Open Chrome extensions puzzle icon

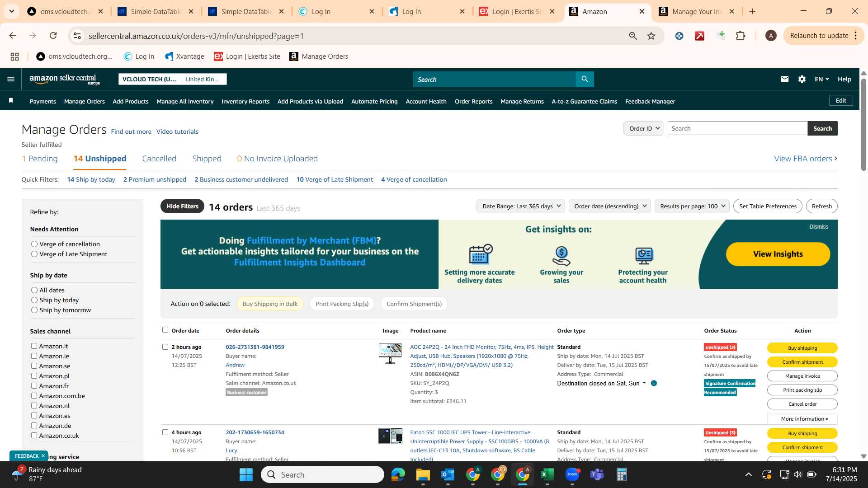(x=741, y=36)
